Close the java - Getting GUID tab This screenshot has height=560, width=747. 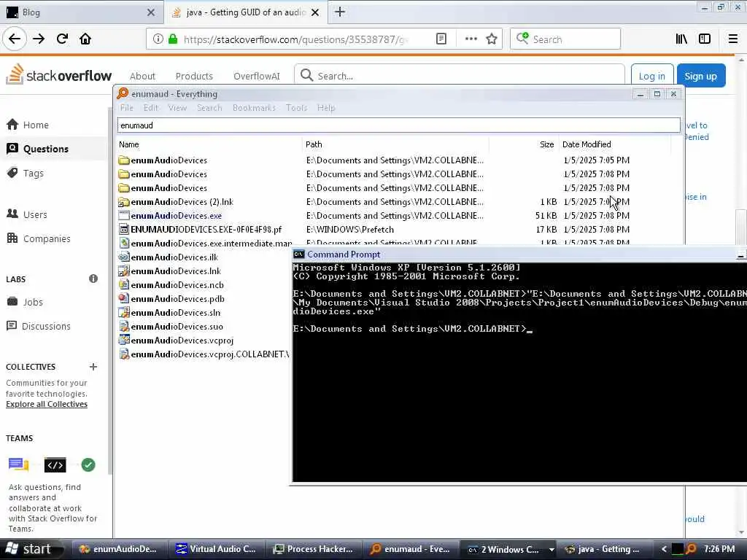pos(315,12)
